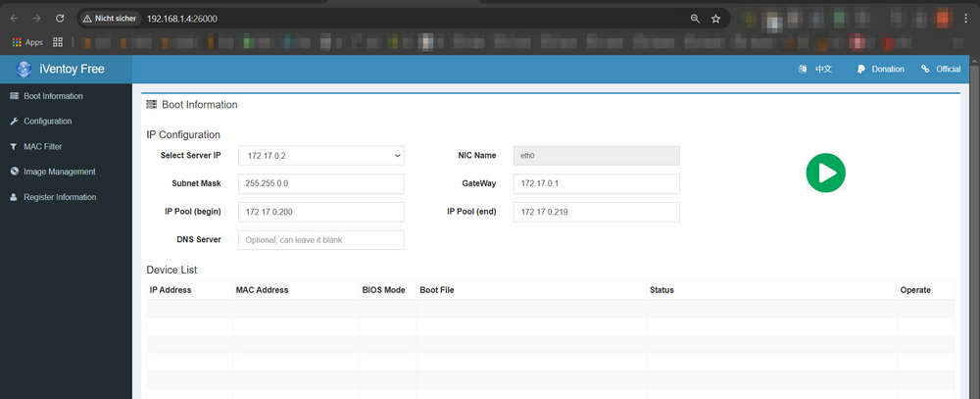Image resolution: width=980 pixels, height=399 pixels.
Task: Open Apps in bookmarks bar
Action: (x=27, y=42)
